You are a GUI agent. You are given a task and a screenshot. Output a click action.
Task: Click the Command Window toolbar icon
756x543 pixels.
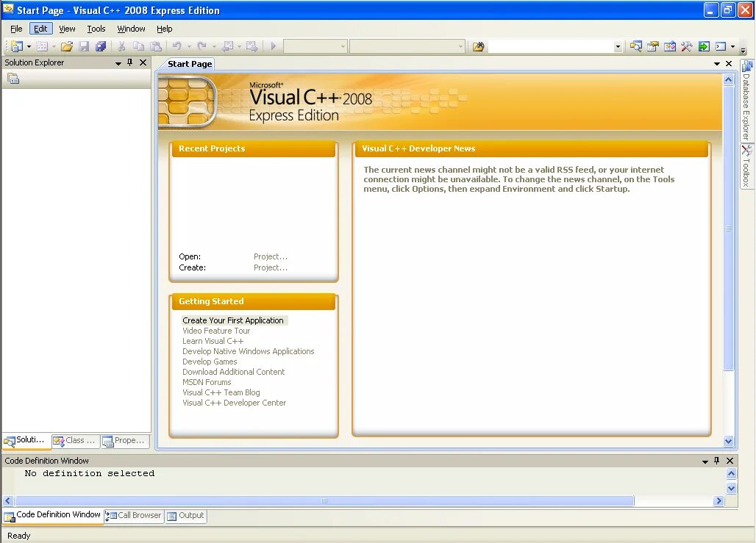tap(721, 46)
